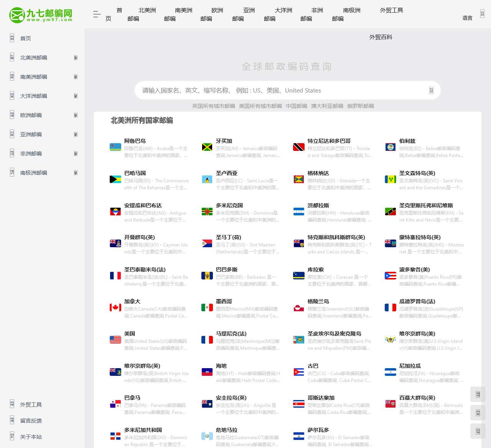Click the Aruba flag icon for 阿鲁巴岛
The width and height of the screenshot is (491, 448).
pos(115,147)
